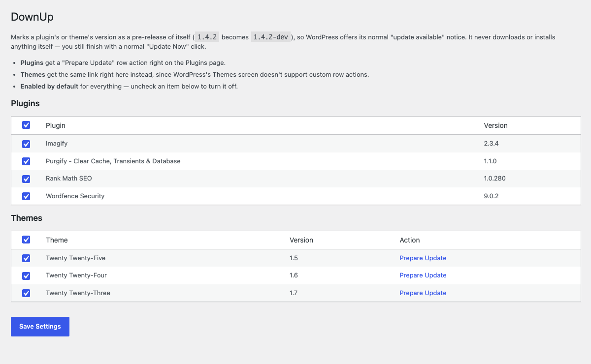591x364 pixels.
Task: Save the settings with Save Settings button
Action: 40,327
